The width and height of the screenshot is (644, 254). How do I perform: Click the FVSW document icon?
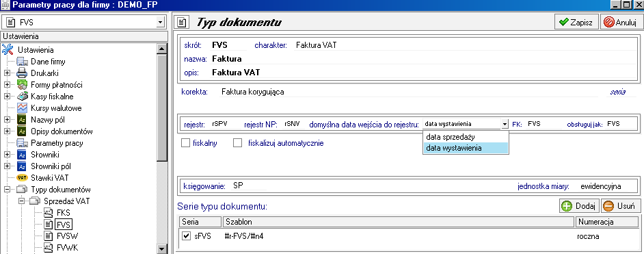49,236
